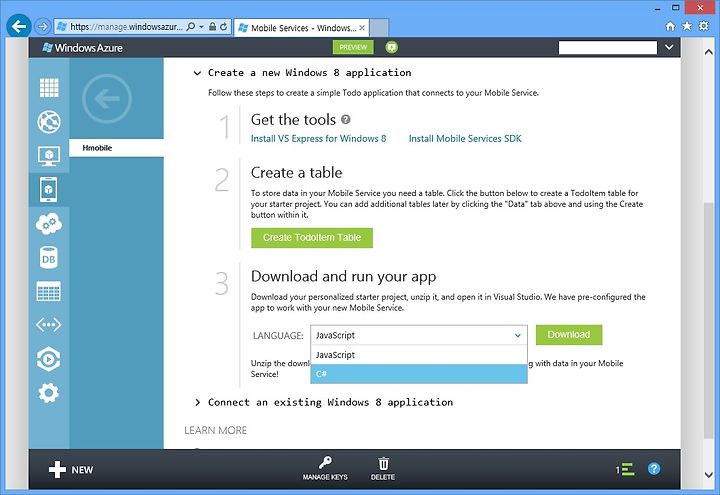Open Cloud Services in the sidebar
This screenshot has height=495, width=720.
pyautogui.click(x=49, y=224)
